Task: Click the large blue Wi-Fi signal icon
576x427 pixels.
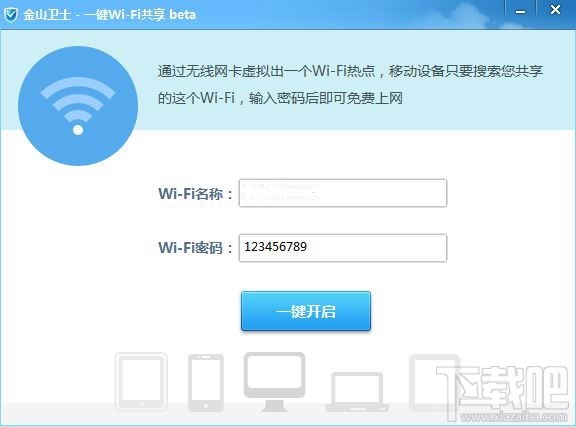Action: point(78,106)
